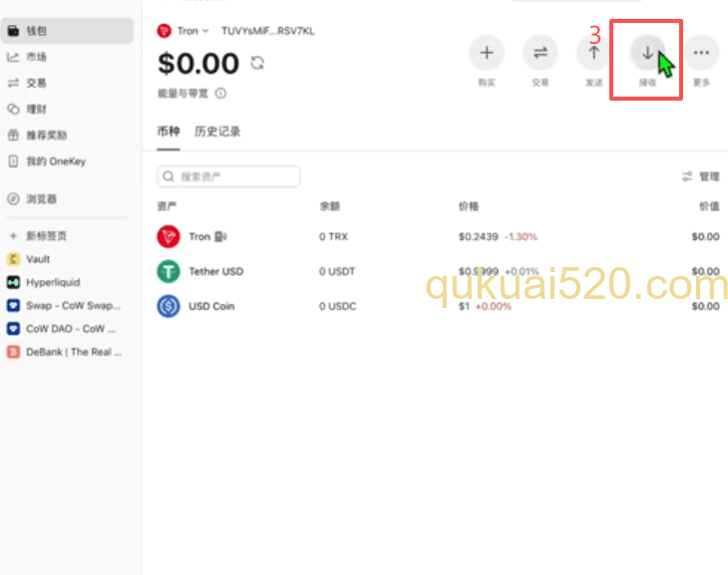Open the USD Coin asset row
This screenshot has width=728, height=575.
[x=438, y=306]
